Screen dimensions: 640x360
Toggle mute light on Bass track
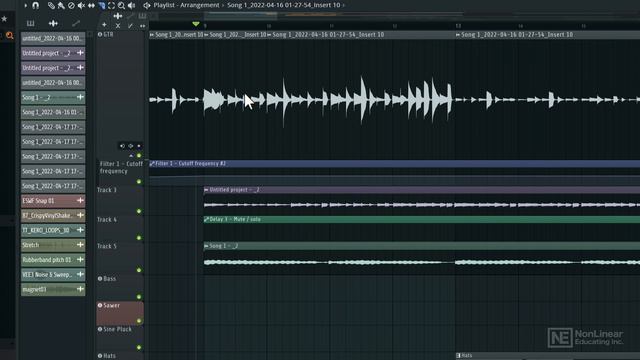(x=139, y=297)
